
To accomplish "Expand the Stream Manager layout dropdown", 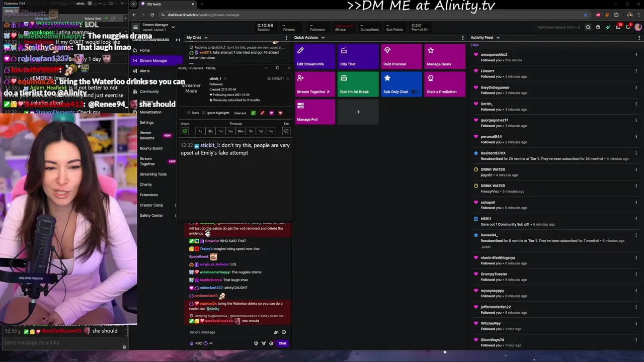I will coord(173,27).
